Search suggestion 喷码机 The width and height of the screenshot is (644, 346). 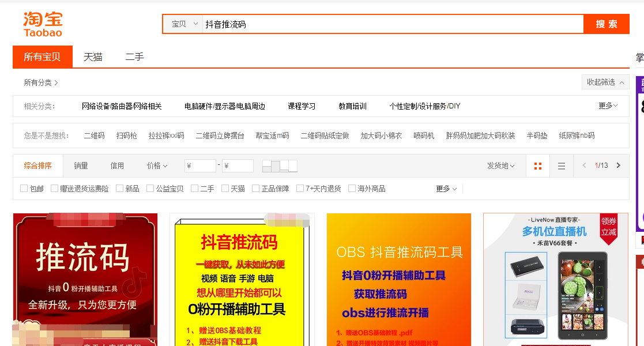(424, 136)
